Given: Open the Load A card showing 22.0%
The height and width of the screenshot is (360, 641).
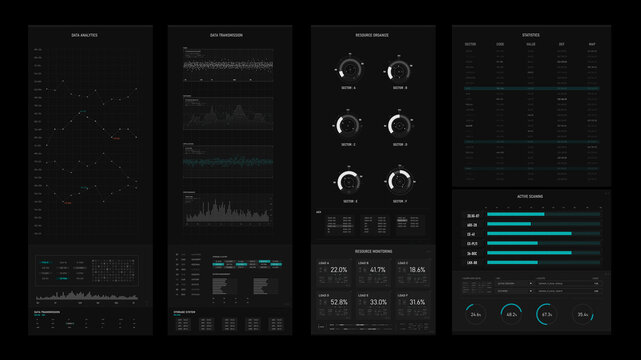Looking at the screenshot, I should point(334,273).
